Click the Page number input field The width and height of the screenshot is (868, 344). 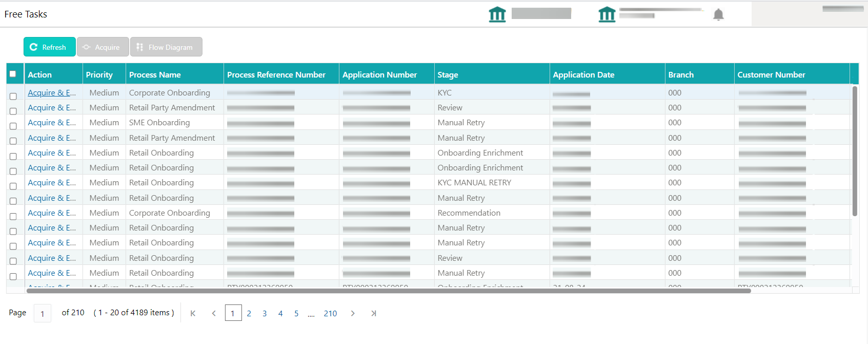click(43, 313)
